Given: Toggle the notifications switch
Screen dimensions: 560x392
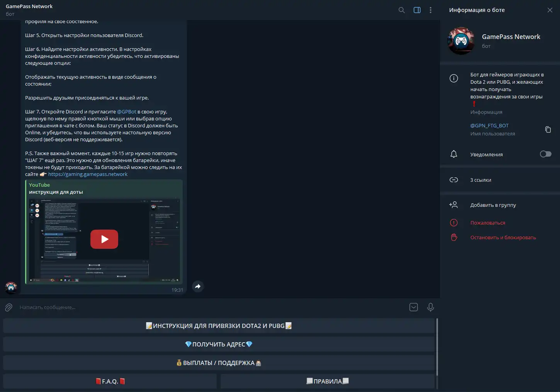Looking at the screenshot, I should click(545, 154).
